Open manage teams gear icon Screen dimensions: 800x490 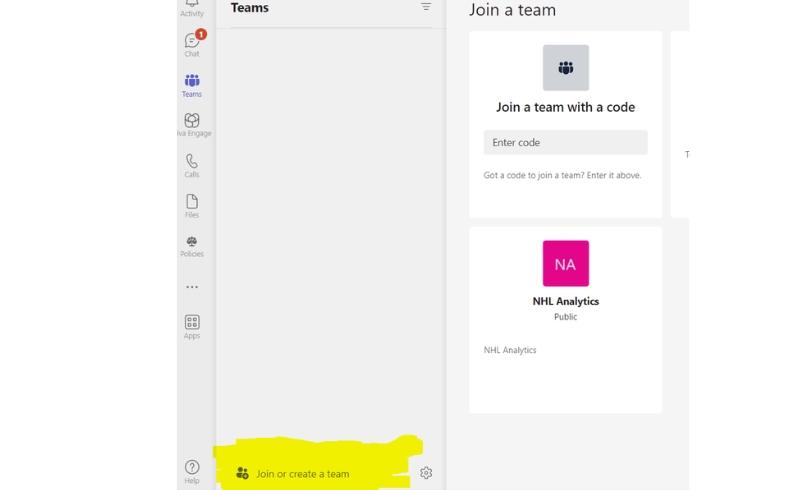(426, 473)
